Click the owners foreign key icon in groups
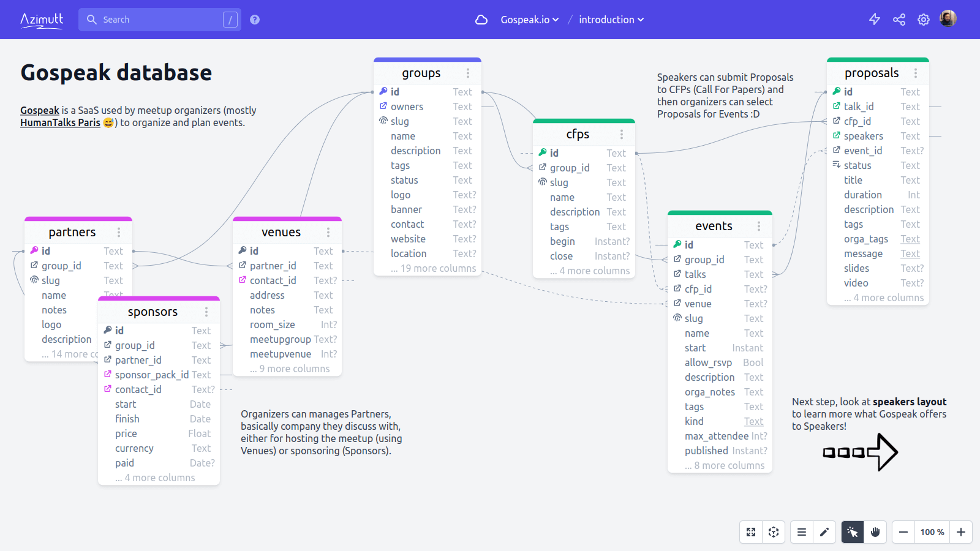The height and width of the screenshot is (551, 980). click(383, 106)
